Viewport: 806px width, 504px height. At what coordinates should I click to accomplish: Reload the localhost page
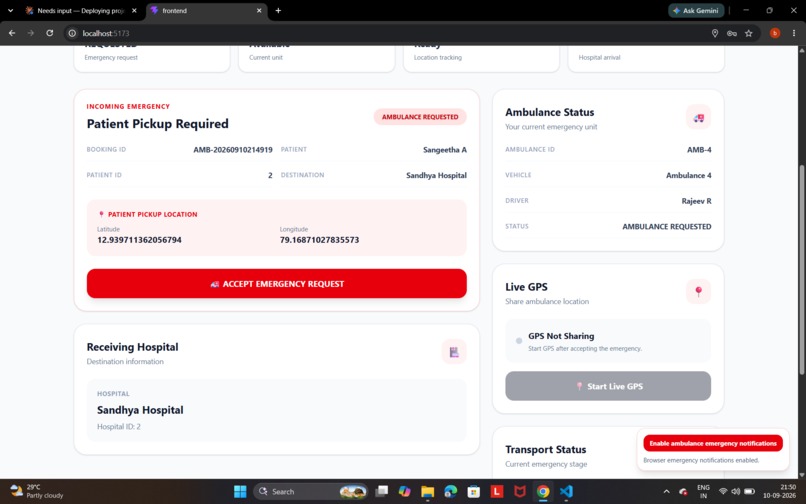click(x=49, y=33)
